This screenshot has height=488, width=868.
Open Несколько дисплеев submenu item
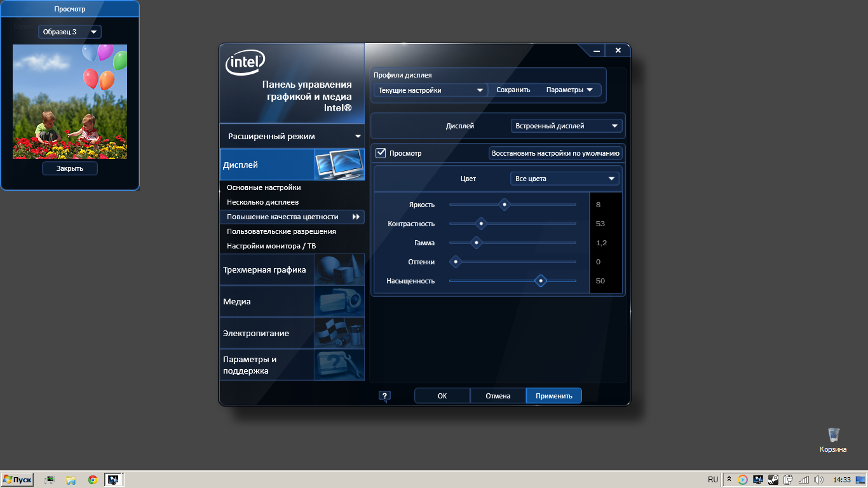[262, 202]
